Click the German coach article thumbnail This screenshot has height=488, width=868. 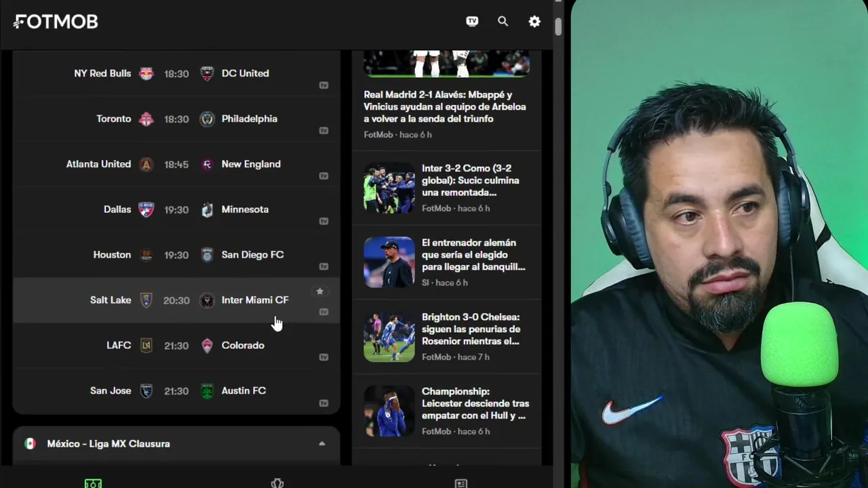click(x=389, y=262)
